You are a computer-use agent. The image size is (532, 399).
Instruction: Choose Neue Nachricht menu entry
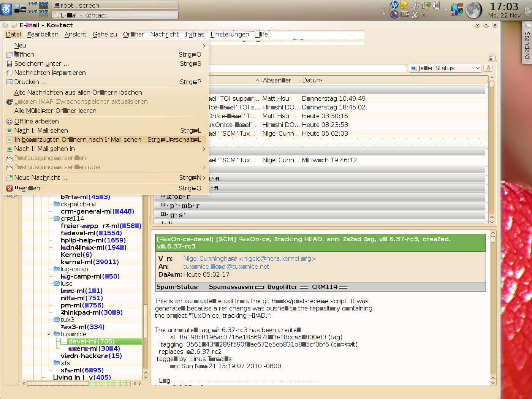pyautogui.click(x=41, y=177)
